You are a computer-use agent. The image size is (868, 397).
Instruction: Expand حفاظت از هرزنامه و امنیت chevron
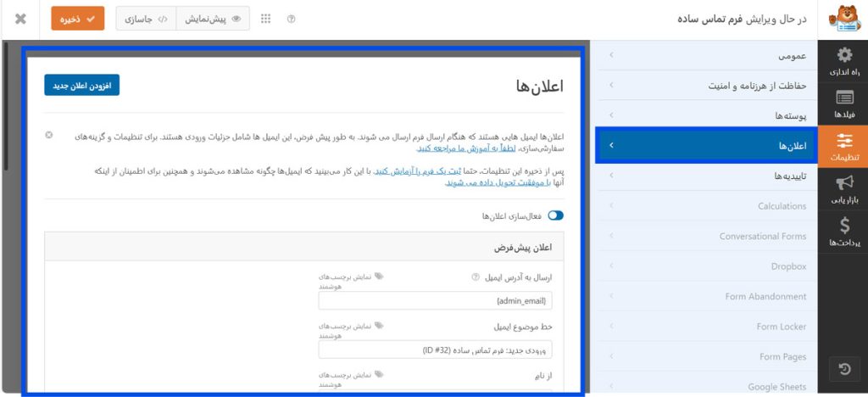click(x=611, y=86)
